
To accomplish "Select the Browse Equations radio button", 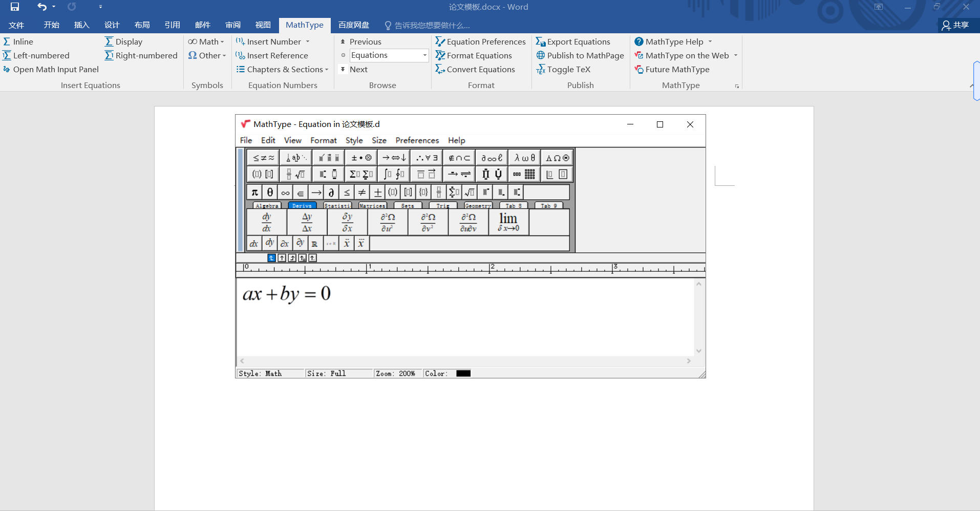I will tap(343, 55).
